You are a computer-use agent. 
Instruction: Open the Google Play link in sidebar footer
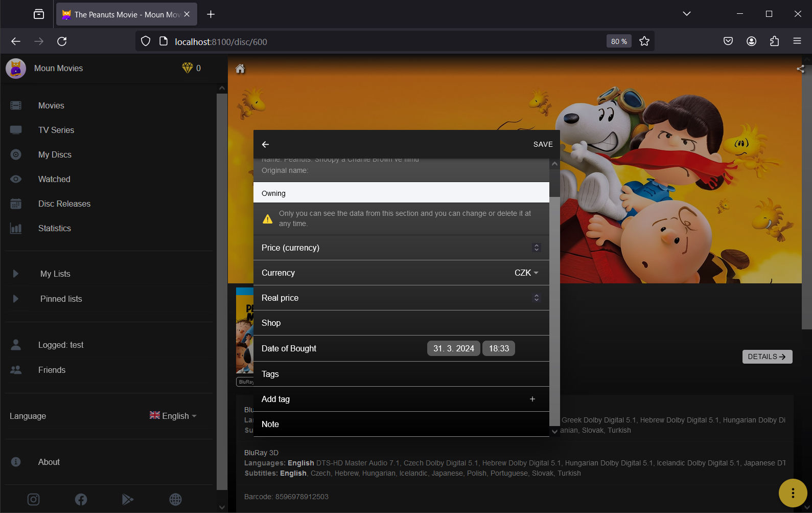[x=128, y=499]
